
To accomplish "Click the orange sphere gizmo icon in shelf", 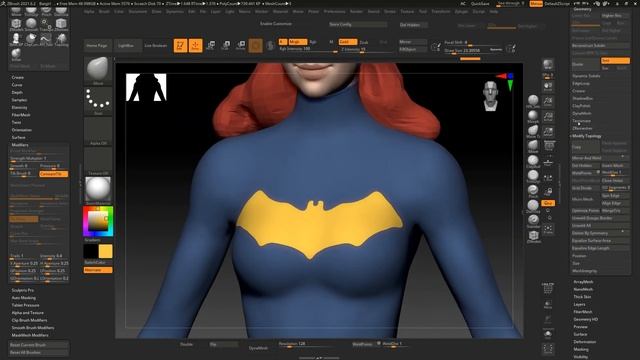I will coord(256,45).
